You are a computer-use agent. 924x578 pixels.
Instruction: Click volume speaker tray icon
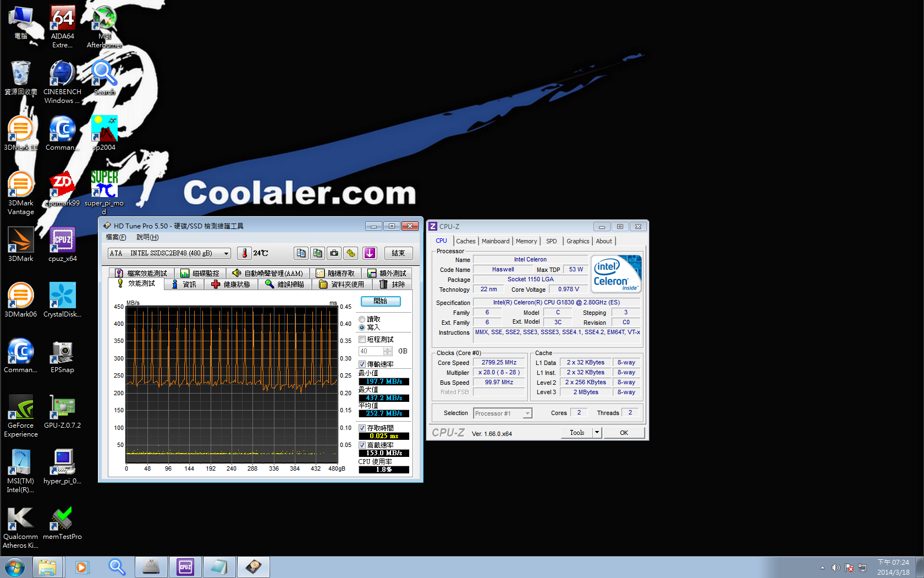tap(835, 568)
